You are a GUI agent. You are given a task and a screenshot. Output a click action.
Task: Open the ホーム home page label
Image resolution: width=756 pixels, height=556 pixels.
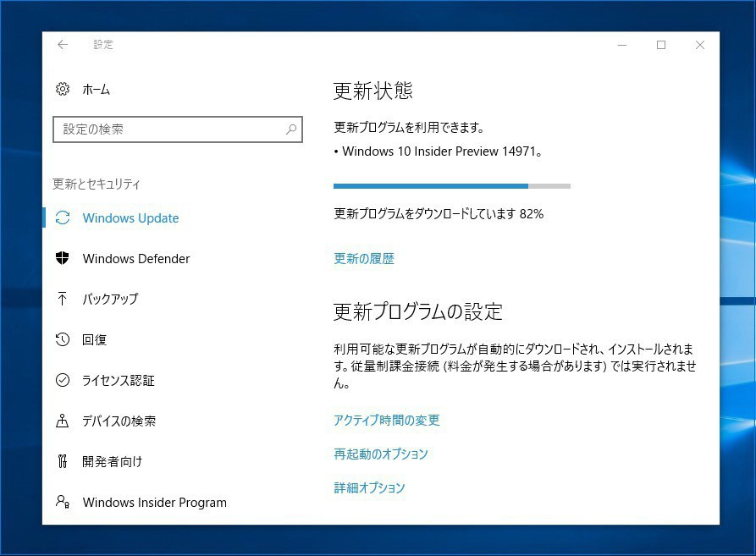97,90
